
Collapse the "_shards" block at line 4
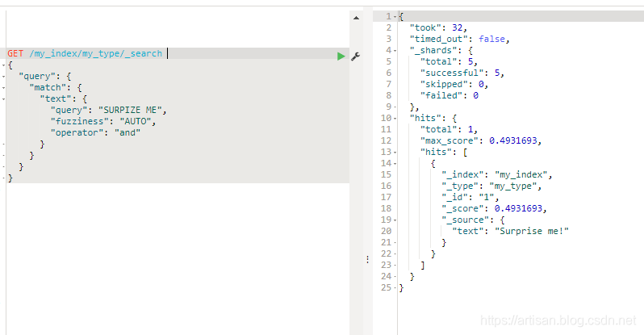pos(395,51)
